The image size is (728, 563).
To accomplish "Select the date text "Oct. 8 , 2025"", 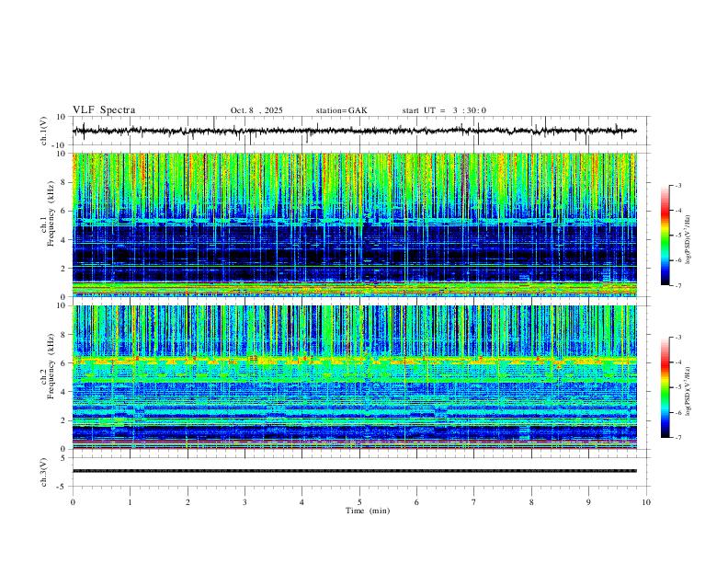I will click(x=256, y=110).
